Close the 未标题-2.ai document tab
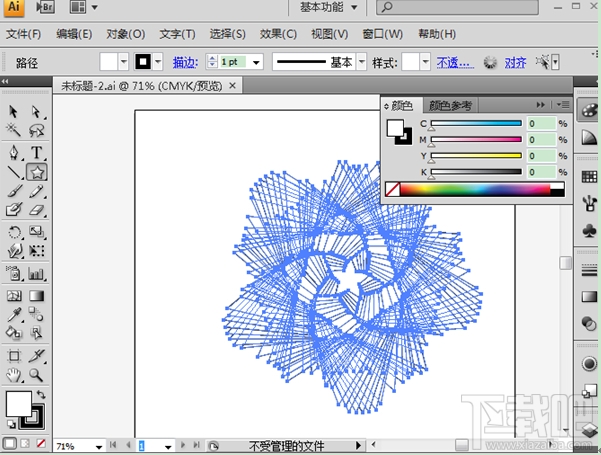The height and width of the screenshot is (455, 601). coord(232,86)
